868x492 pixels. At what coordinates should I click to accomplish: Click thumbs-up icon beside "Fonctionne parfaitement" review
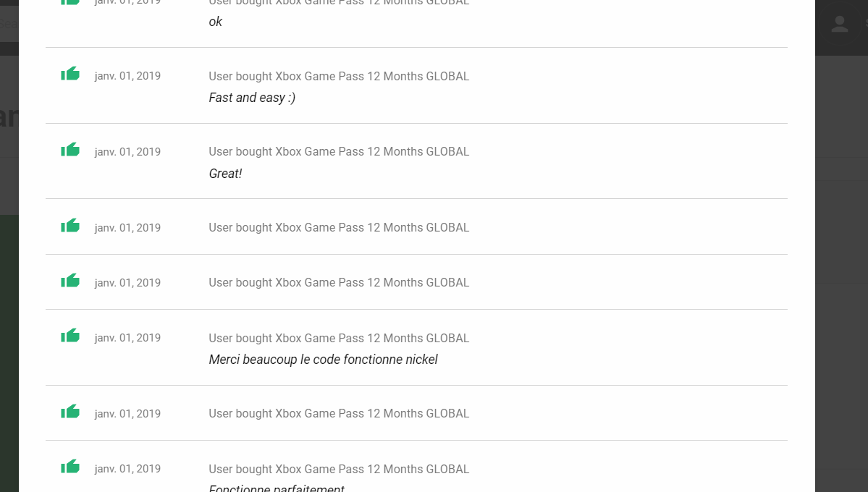coord(70,467)
